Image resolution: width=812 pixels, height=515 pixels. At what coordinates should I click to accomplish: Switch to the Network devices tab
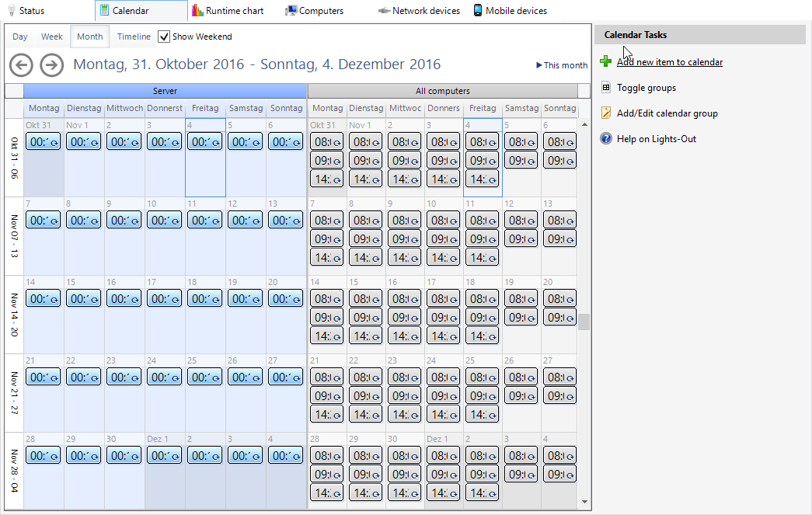point(419,10)
